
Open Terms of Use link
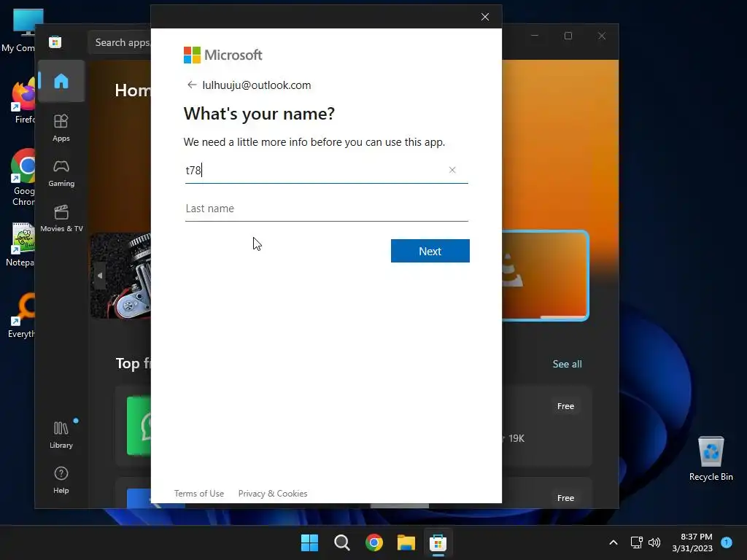tap(198, 494)
